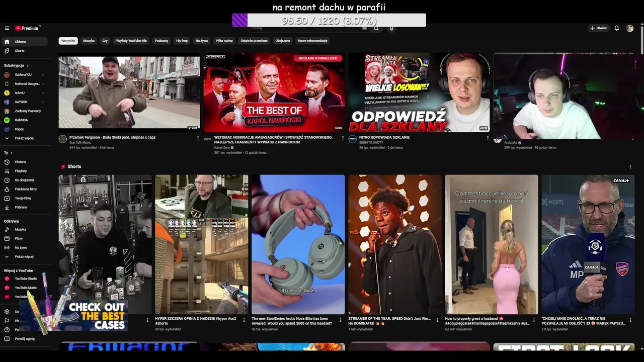Open the hamburger guide menu
This screenshot has height=362, width=644.
tap(7, 28)
